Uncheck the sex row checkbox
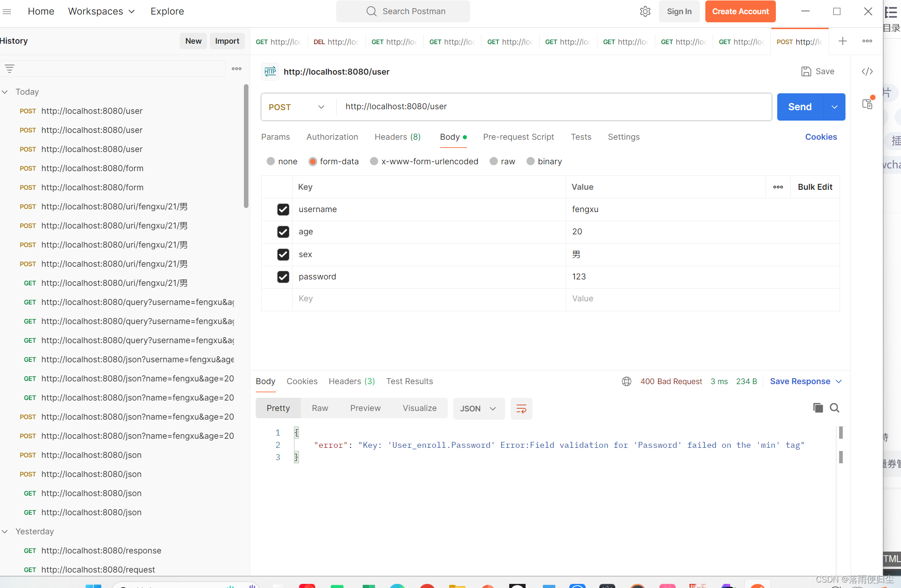The height and width of the screenshot is (588, 901). pos(283,254)
